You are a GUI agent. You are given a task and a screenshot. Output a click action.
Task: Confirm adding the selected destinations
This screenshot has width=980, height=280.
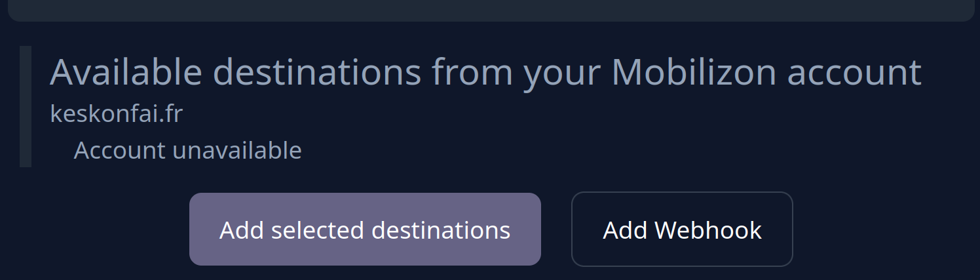point(365,229)
